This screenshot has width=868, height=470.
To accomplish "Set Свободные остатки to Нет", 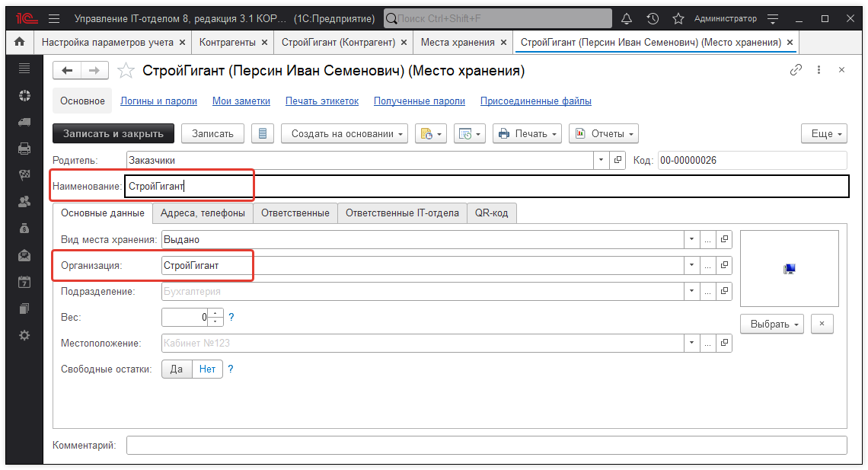I will (x=207, y=369).
